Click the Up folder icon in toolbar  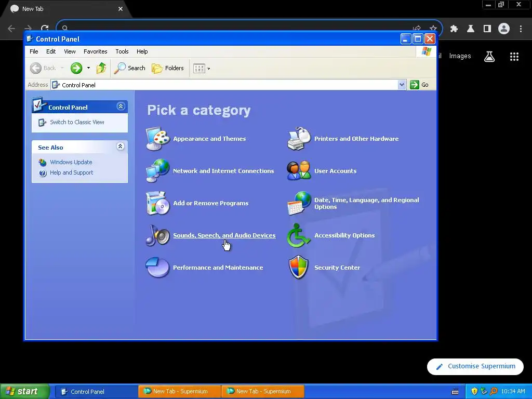(x=101, y=68)
